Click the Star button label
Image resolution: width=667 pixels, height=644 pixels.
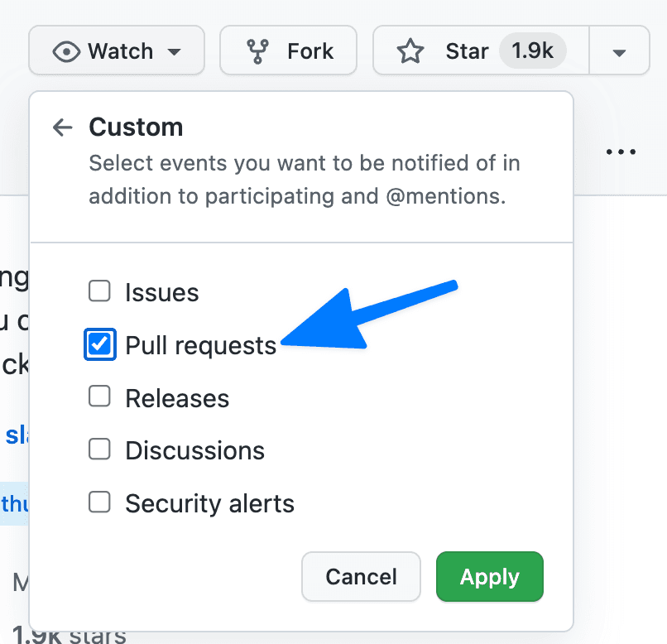click(467, 51)
